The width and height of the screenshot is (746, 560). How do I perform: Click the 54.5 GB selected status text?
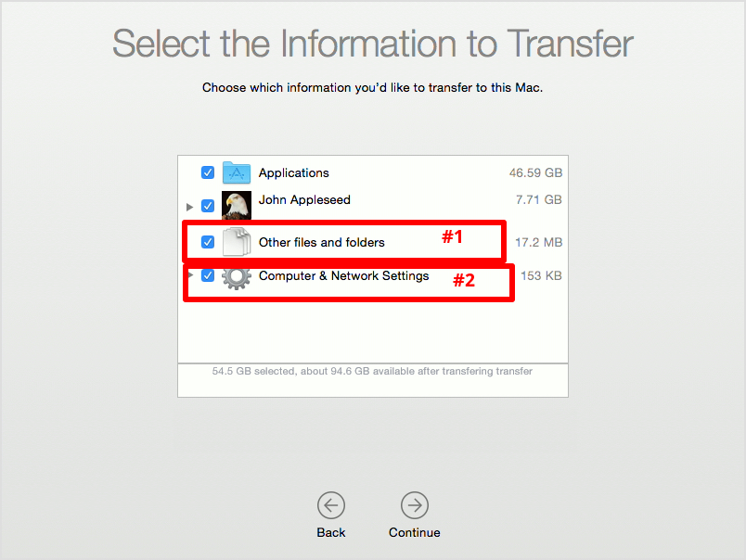tap(372, 371)
